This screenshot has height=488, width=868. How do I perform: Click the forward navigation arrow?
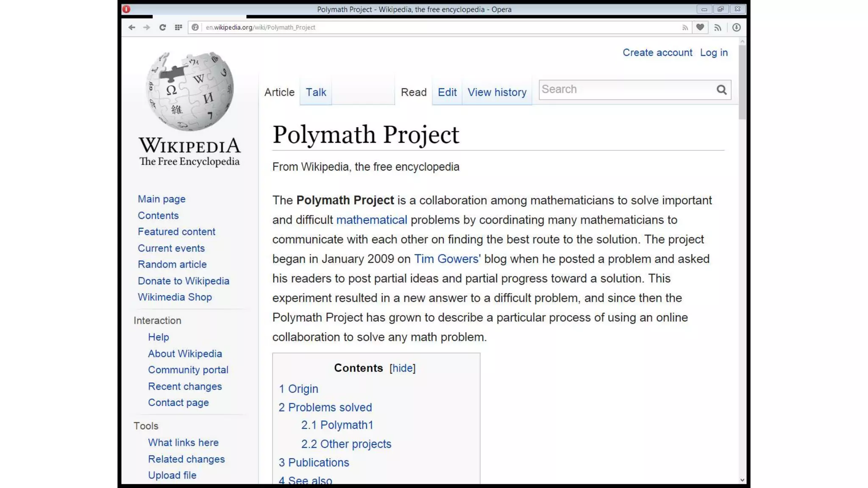click(147, 28)
